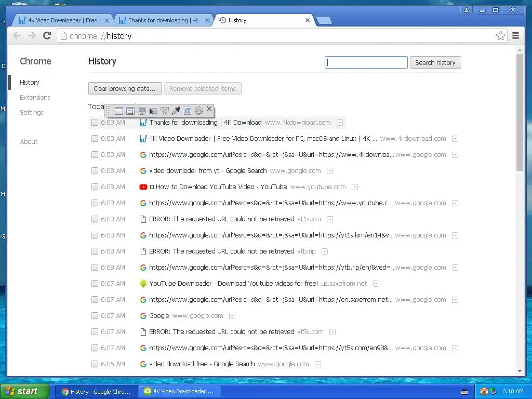Click page icon of ytb.rip error entry
Viewport: 532px width, 399px height.
point(143,251)
